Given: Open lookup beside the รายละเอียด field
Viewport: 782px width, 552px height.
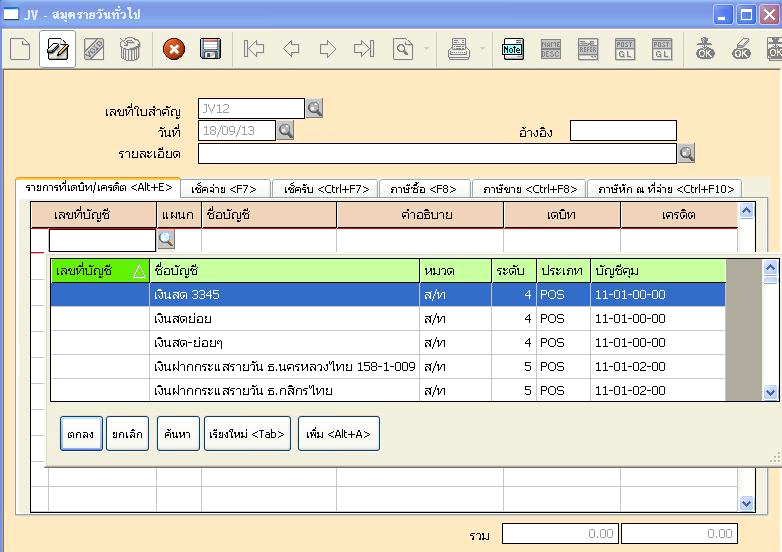Looking at the screenshot, I should (686, 153).
